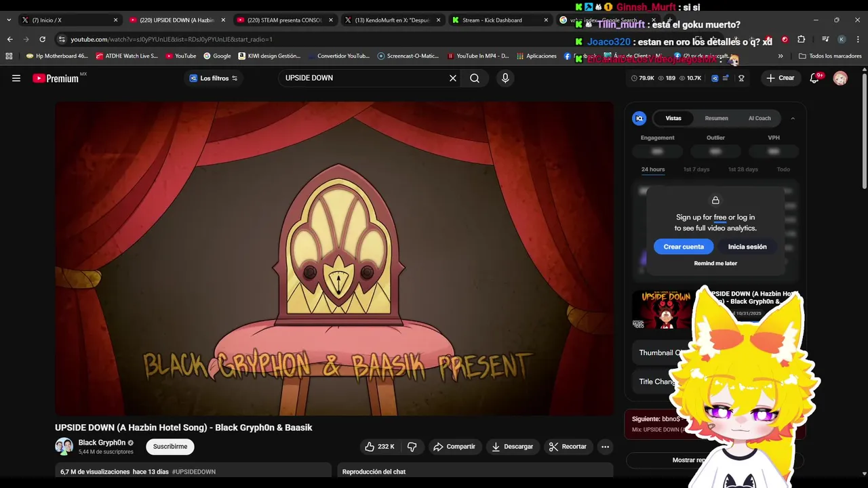
Task: Click the Suscribirme button
Action: click(170, 447)
